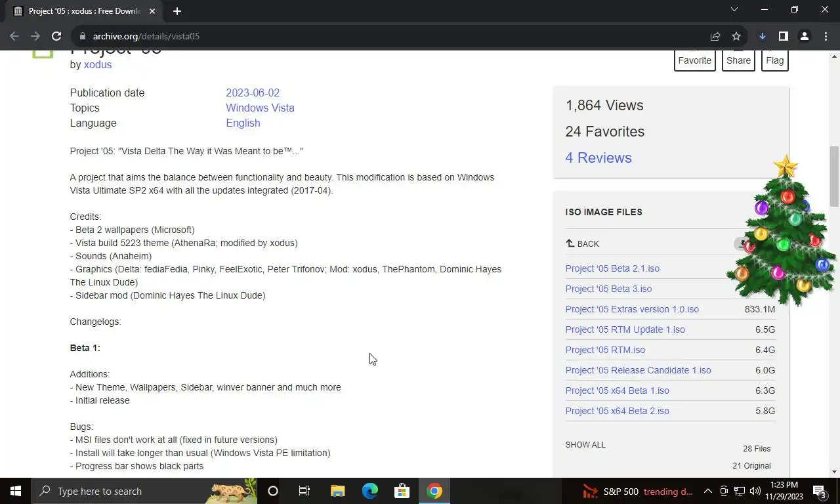Close the Project '05 browser tab
840x504 pixels.
pyautogui.click(x=152, y=11)
